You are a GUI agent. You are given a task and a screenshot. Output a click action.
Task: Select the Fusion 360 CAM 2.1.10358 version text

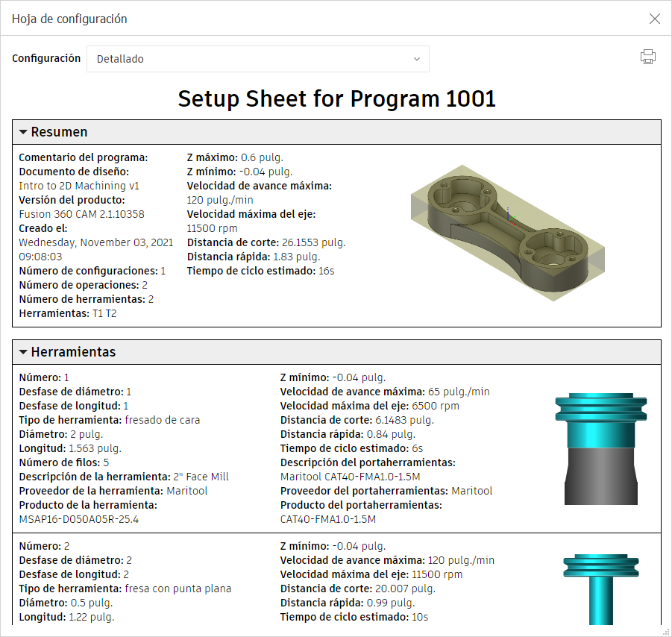[81, 214]
